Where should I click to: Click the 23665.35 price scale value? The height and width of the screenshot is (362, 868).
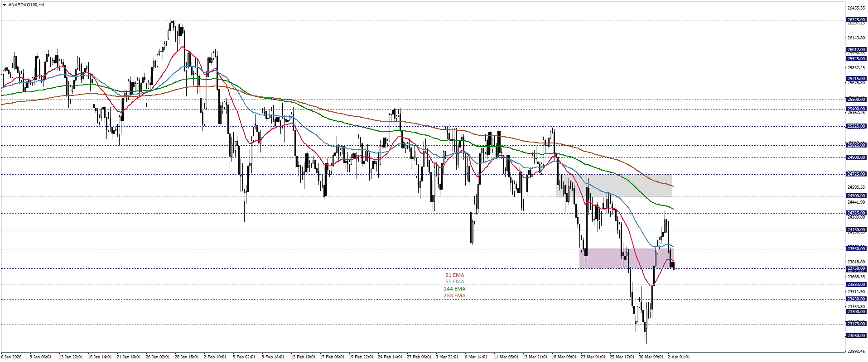click(x=856, y=277)
